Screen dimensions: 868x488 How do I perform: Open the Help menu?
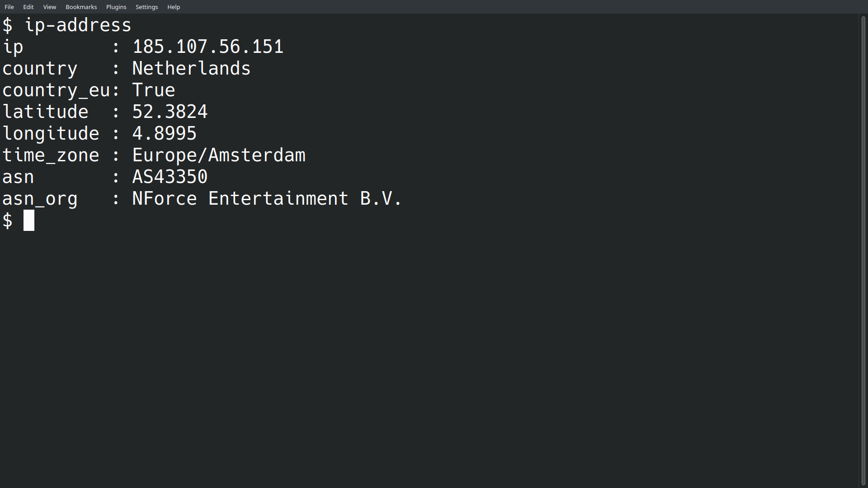[x=173, y=7]
